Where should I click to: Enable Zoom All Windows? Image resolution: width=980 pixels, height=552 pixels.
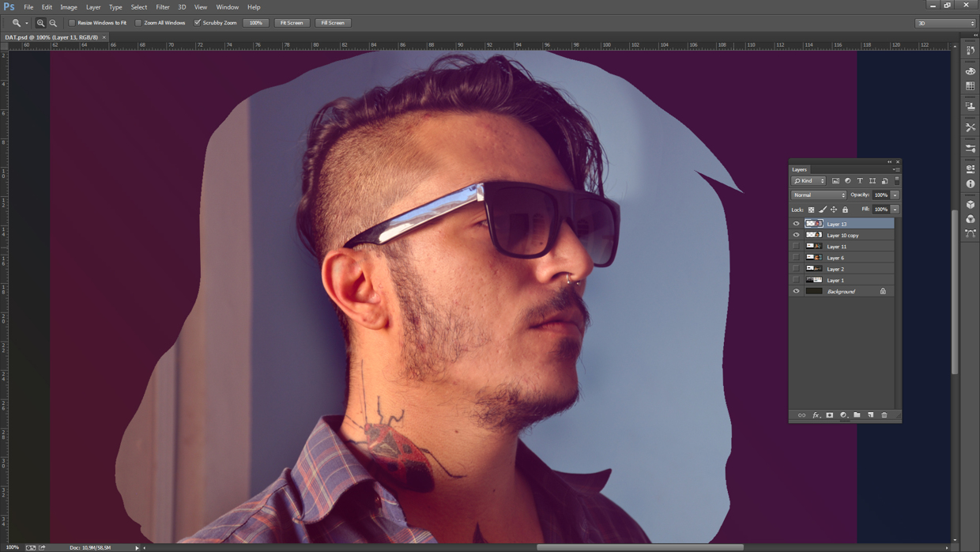[138, 22]
